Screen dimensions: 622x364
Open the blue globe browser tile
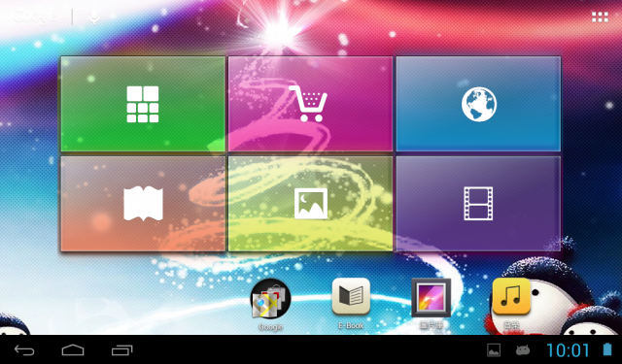pyautogui.click(x=478, y=104)
